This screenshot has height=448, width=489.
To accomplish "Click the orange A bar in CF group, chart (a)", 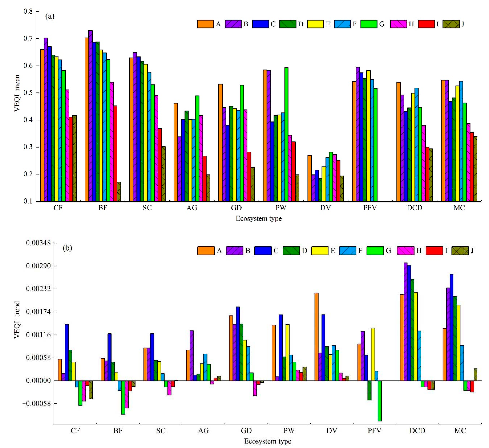I will tap(42, 125).
